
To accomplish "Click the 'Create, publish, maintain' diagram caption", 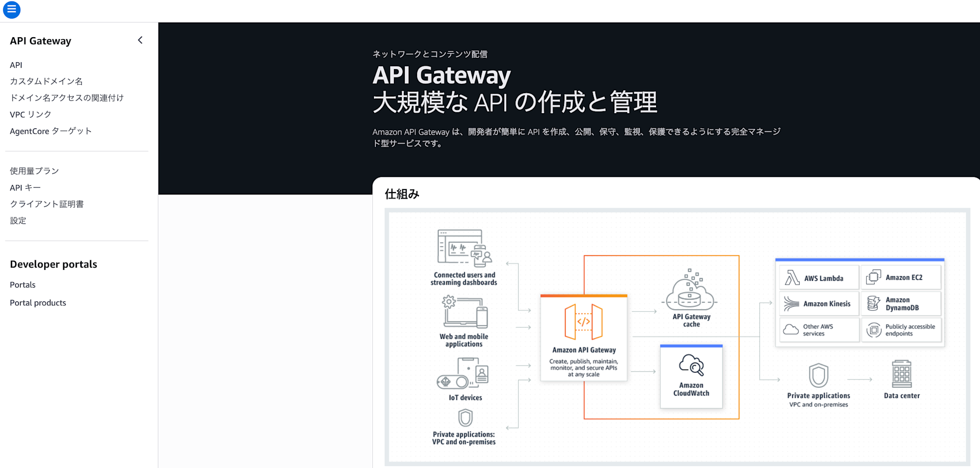I will coord(584,368).
